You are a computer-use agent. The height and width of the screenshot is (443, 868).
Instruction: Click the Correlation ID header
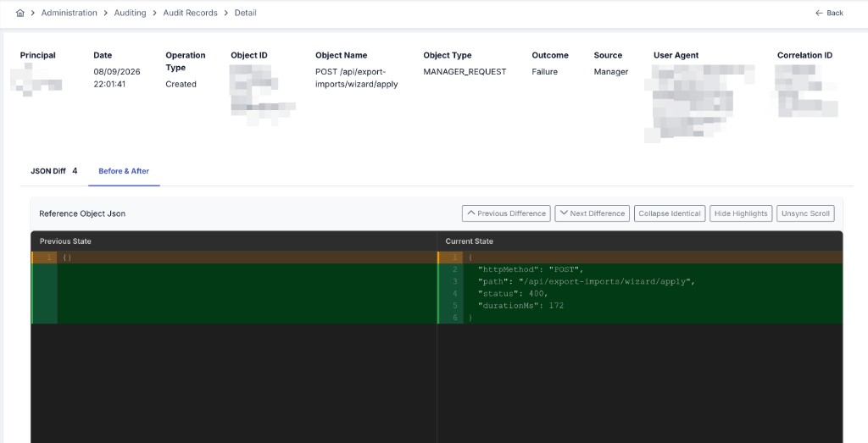(804, 55)
